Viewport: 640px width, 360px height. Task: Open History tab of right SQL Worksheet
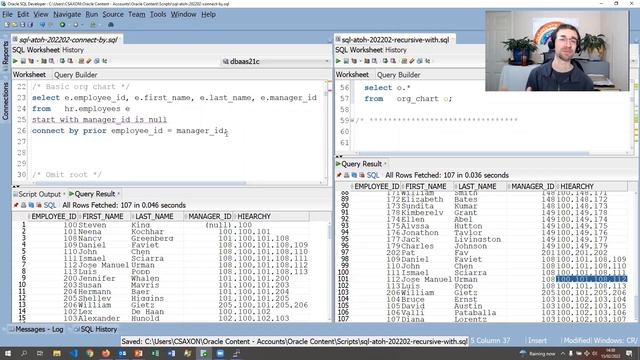(396, 50)
